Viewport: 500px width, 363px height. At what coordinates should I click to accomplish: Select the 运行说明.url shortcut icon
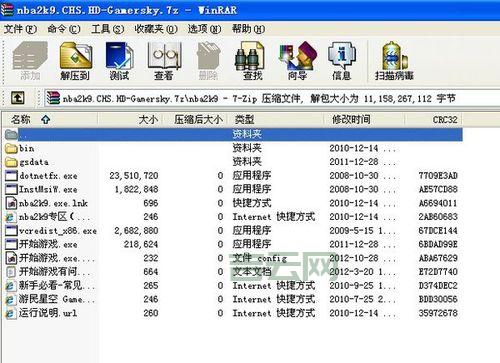tap(11, 313)
